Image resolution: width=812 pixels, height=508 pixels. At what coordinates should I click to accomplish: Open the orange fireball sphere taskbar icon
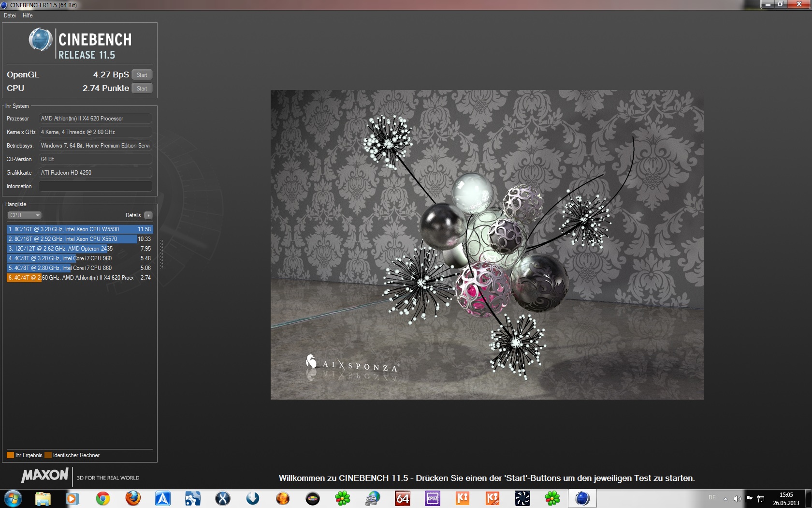[x=283, y=498]
